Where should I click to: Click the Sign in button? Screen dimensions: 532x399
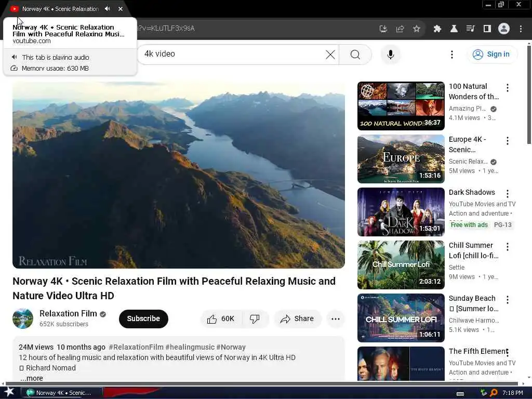point(493,54)
